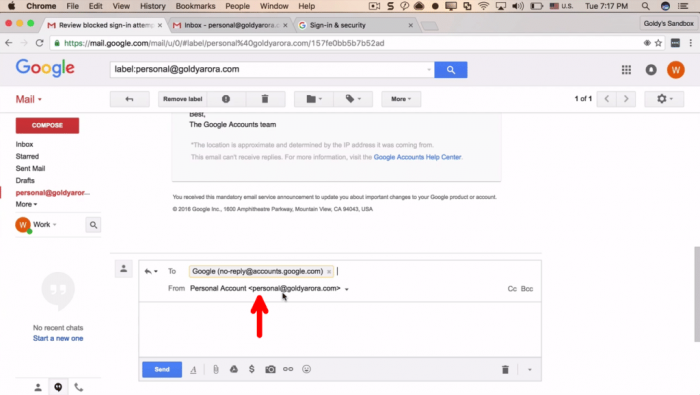Open Sent Mail folder
Viewport: 700px width, 395px height.
coord(30,168)
